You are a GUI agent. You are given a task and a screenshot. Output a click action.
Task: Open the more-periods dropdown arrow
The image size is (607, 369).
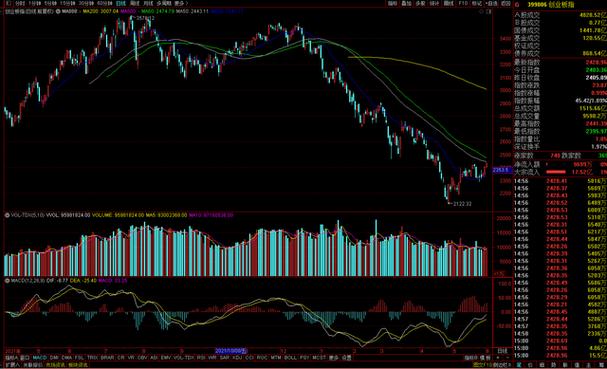click(187, 3)
